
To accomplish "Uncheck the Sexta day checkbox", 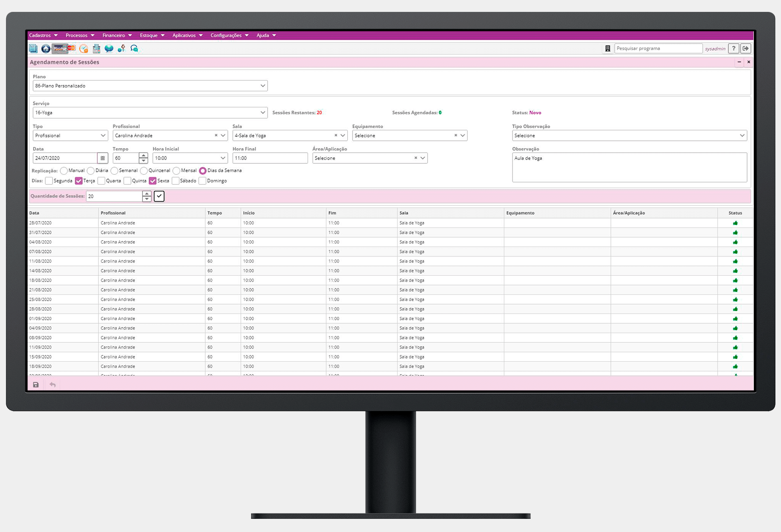I will [x=153, y=181].
